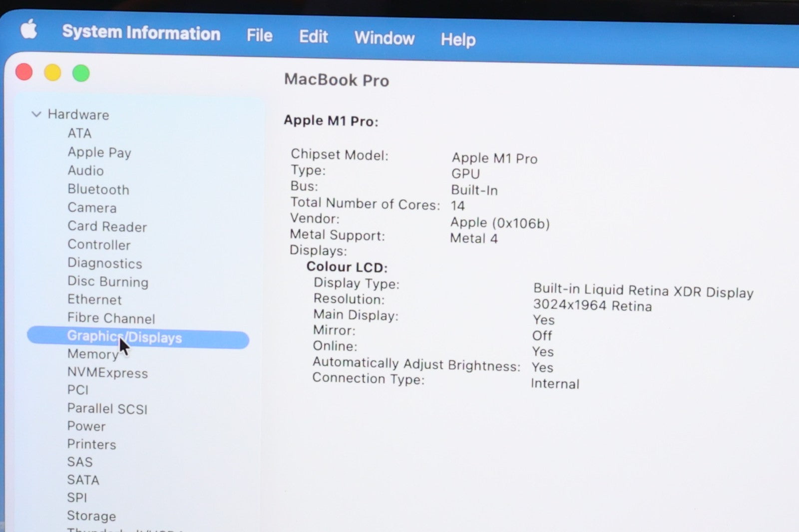Open the Apple logo menu

29,29
